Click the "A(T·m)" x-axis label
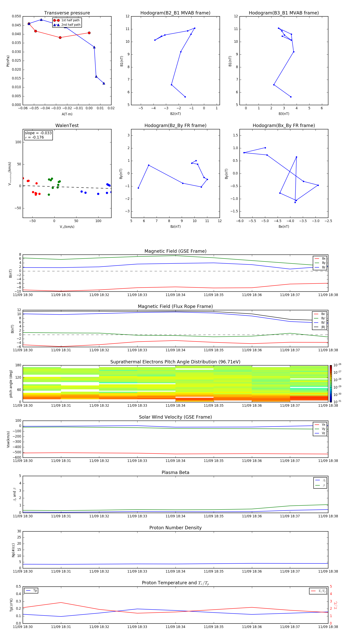Viewport: 351px width, 644px height. pyautogui.click(x=67, y=114)
